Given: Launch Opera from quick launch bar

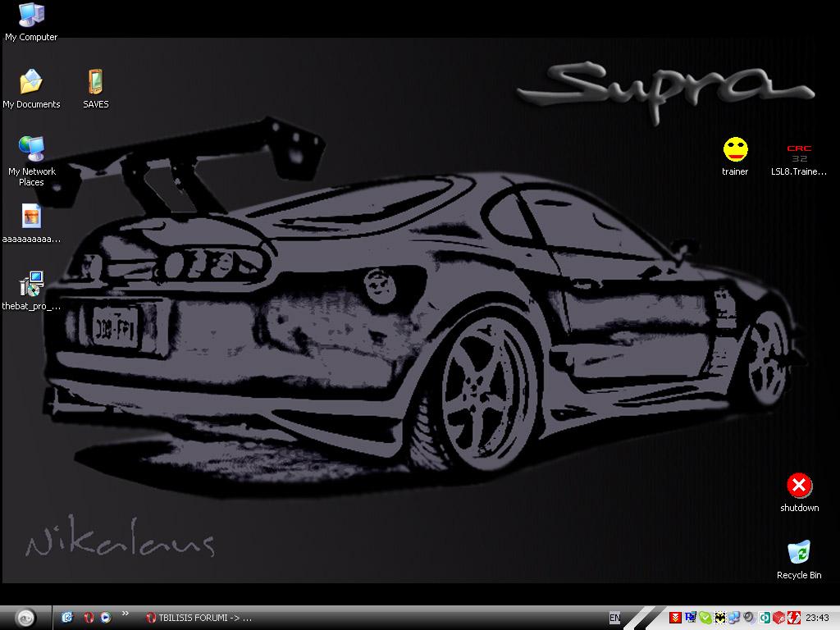Looking at the screenshot, I should tap(89, 617).
